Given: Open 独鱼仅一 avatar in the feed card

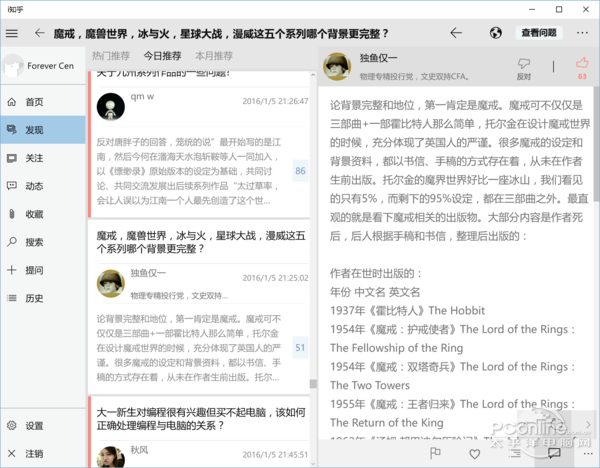Looking at the screenshot, I should (x=111, y=284).
